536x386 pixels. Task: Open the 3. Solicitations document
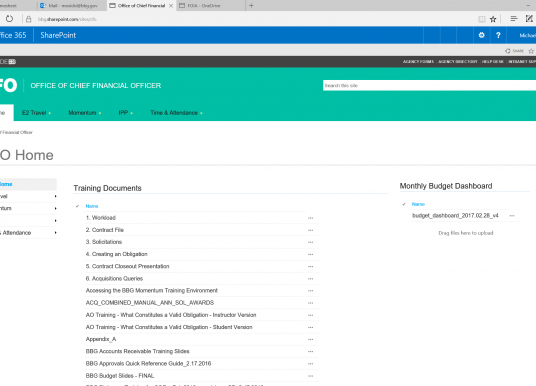[x=104, y=242]
